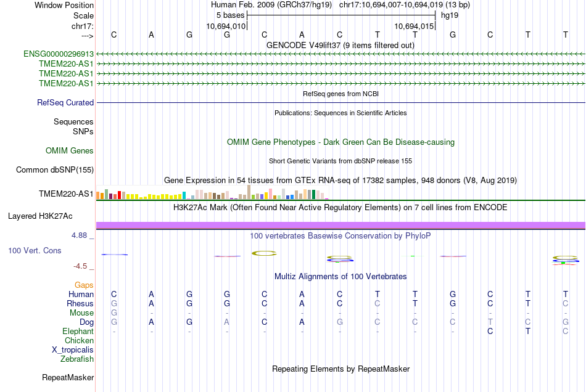Click the 5 bases scale text
Image resolution: width=586 pixels, height=392 pixels.
coord(230,15)
